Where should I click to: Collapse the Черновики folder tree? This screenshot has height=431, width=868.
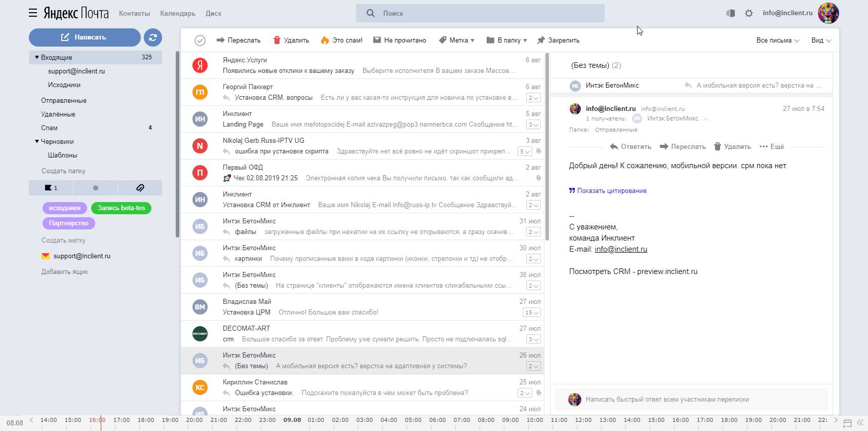click(36, 141)
